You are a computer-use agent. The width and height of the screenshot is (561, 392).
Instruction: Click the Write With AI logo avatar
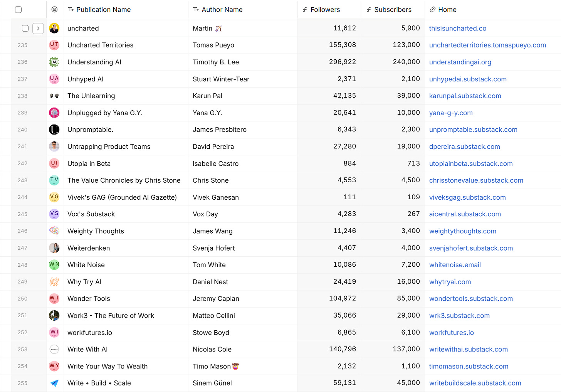(x=54, y=349)
